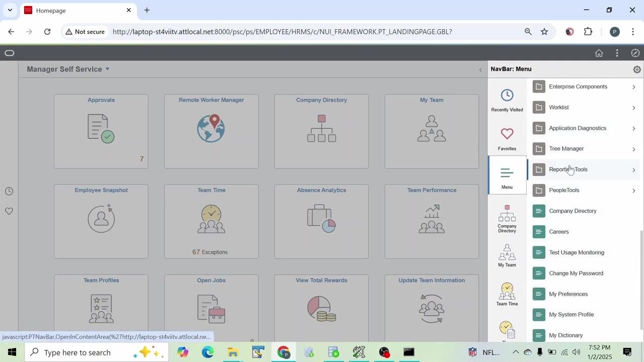Open the View Total Rewards tile
Image resolution: width=644 pixels, height=362 pixels.
pos(321,308)
